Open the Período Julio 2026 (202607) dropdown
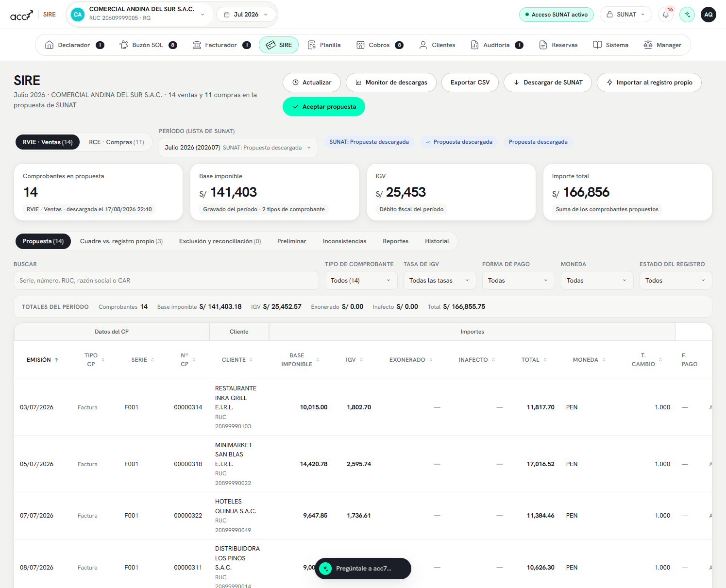 coord(238,148)
